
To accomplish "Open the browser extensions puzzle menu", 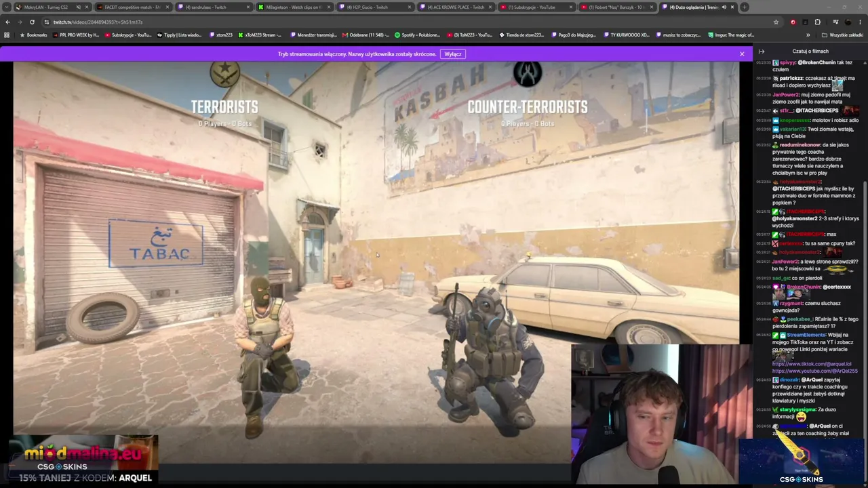I will (817, 22).
